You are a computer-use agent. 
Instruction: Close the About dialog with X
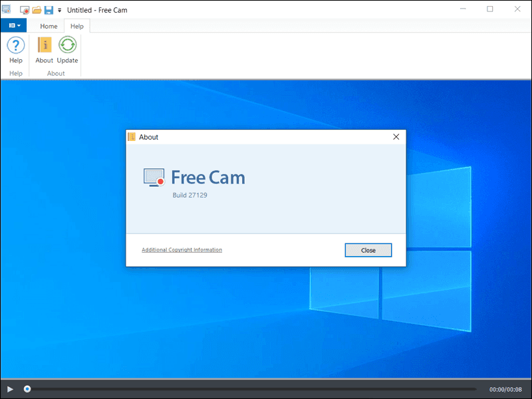click(396, 137)
